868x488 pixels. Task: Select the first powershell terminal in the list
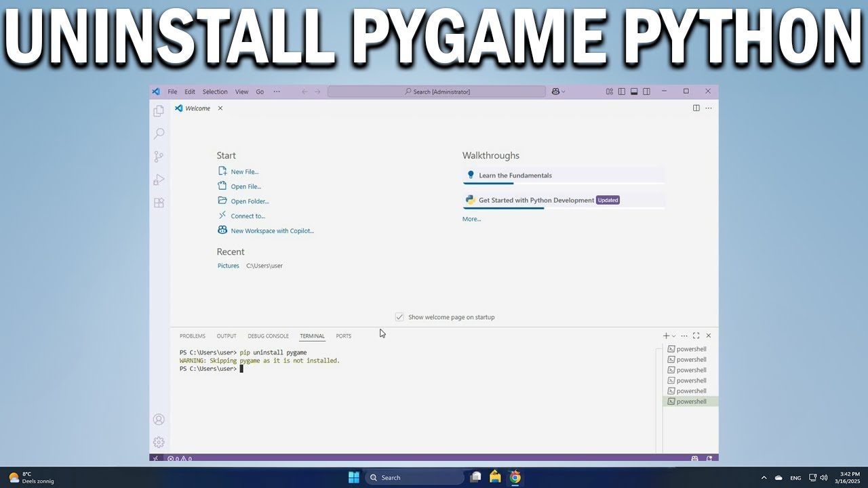click(690, 349)
